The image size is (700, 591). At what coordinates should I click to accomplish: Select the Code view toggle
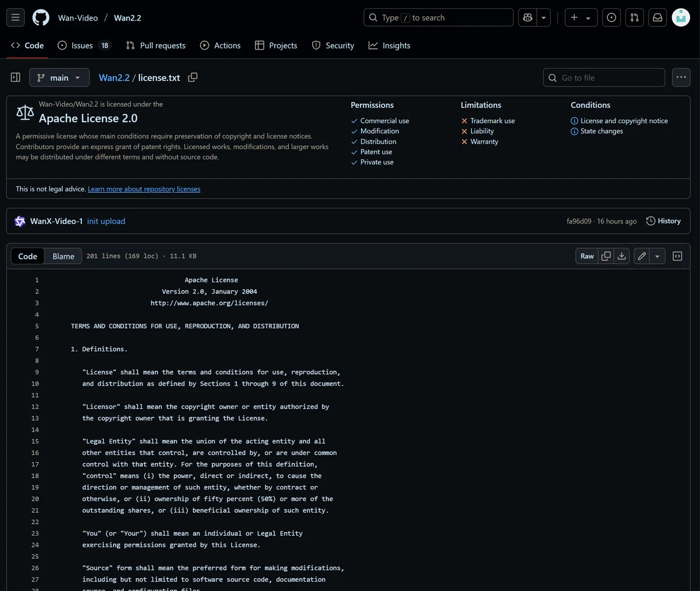(x=27, y=256)
